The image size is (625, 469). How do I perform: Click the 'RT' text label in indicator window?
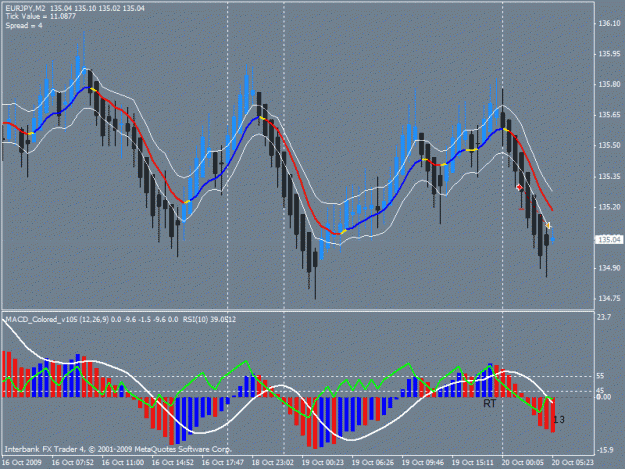pos(489,404)
